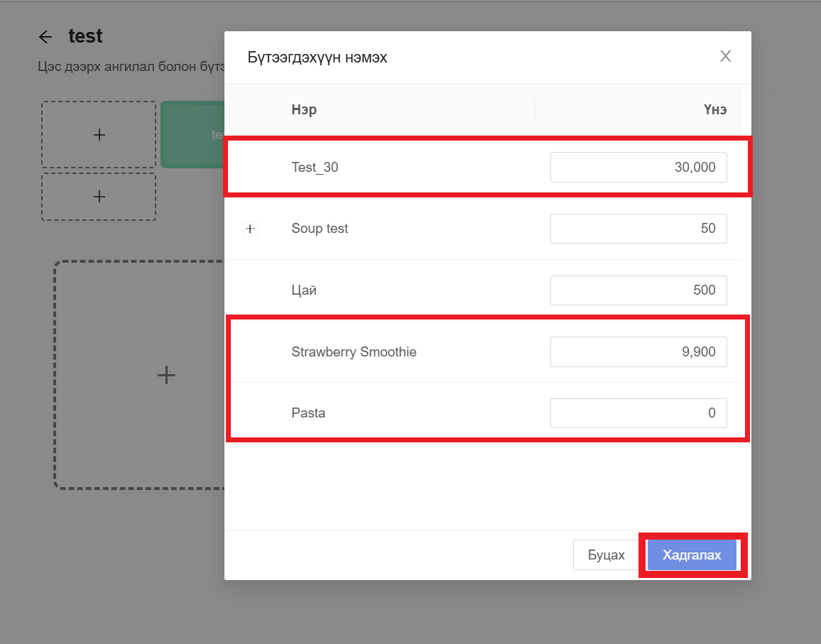The image size is (821, 644).
Task: Select the Цай product row
Action: click(304, 290)
